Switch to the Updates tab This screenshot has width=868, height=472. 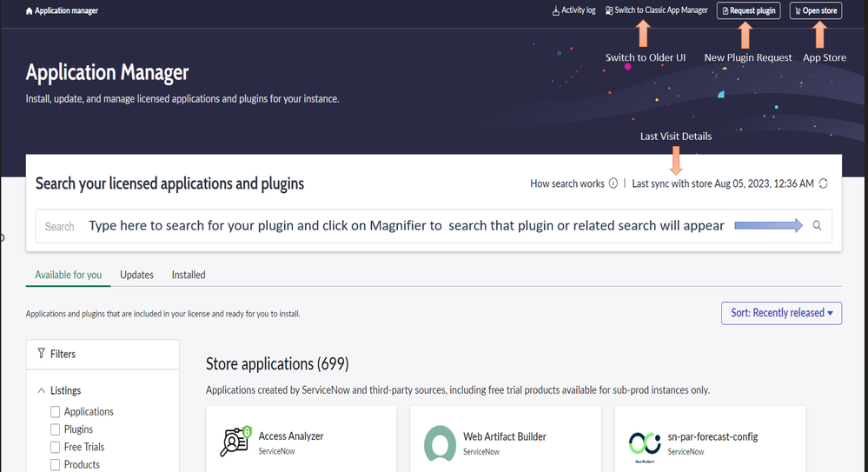click(x=136, y=275)
